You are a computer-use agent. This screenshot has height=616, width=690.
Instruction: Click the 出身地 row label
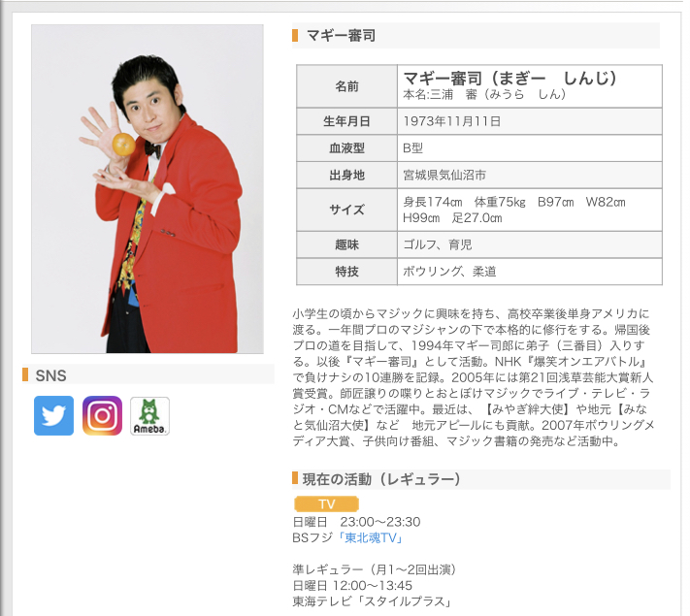pyautogui.click(x=346, y=176)
